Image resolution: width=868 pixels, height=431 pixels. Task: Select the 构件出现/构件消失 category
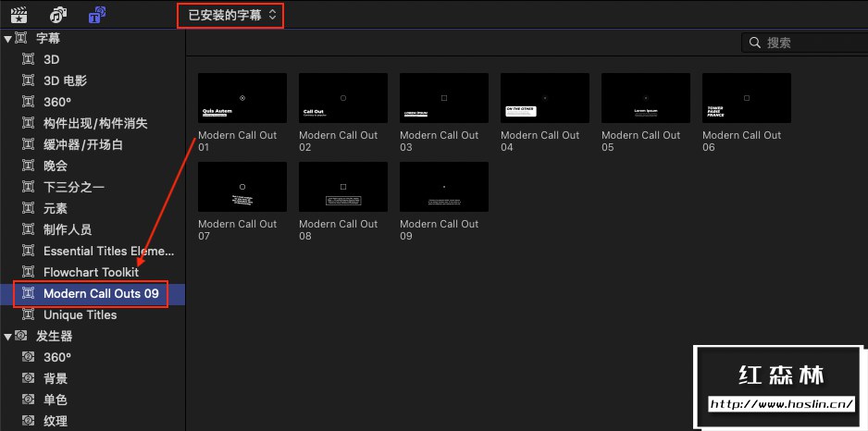point(95,123)
